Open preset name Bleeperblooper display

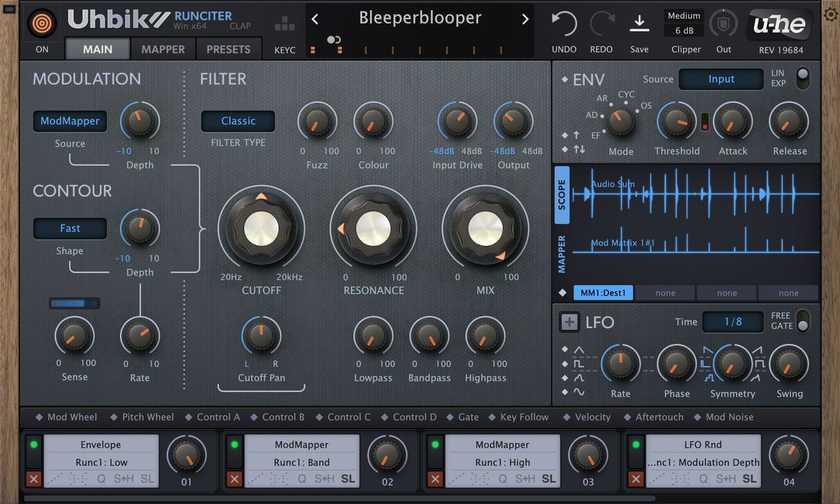(420, 18)
